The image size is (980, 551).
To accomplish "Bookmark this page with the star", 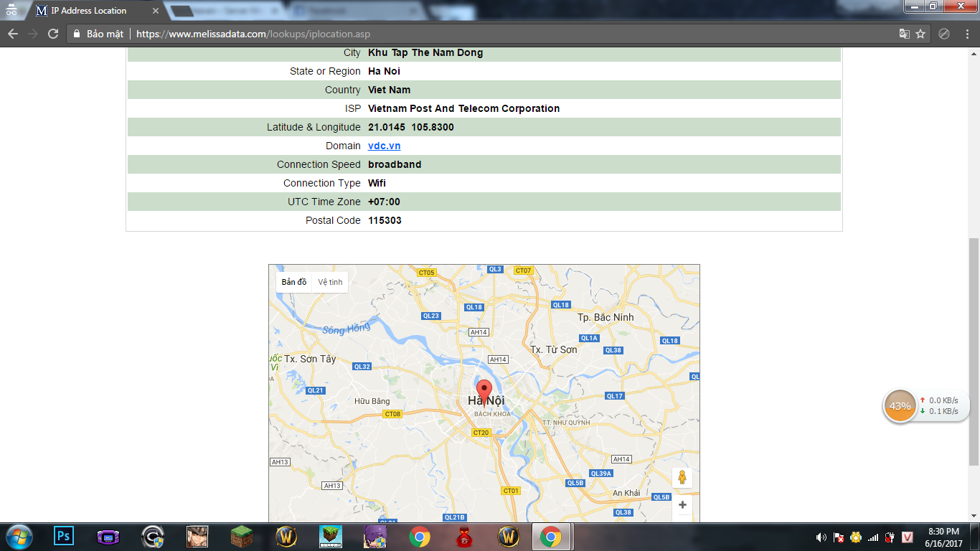I will click(x=920, y=34).
